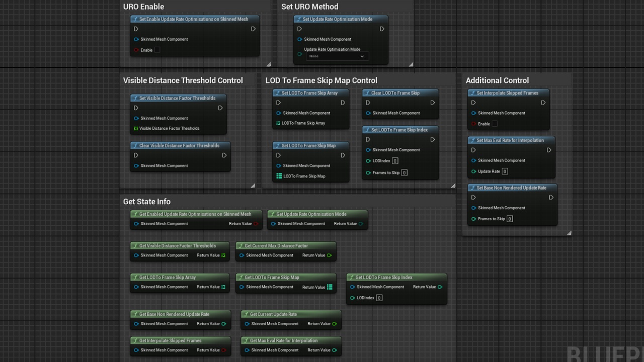Screen dimensions: 644x362
Task: Click Return Value pin of Get Interpolate Skipped Frames
Action: tap(224, 350)
